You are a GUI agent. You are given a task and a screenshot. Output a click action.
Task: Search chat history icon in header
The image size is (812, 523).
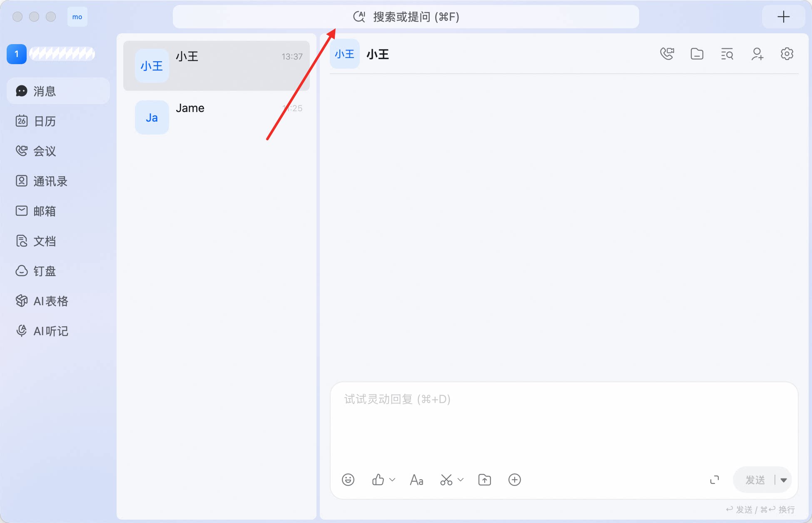click(727, 54)
